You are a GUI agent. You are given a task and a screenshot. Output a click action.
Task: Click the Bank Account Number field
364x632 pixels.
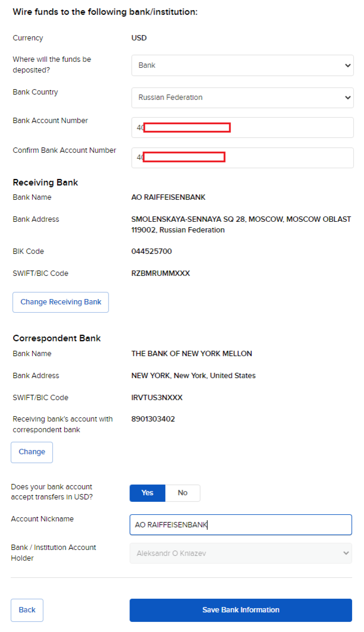tap(240, 127)
